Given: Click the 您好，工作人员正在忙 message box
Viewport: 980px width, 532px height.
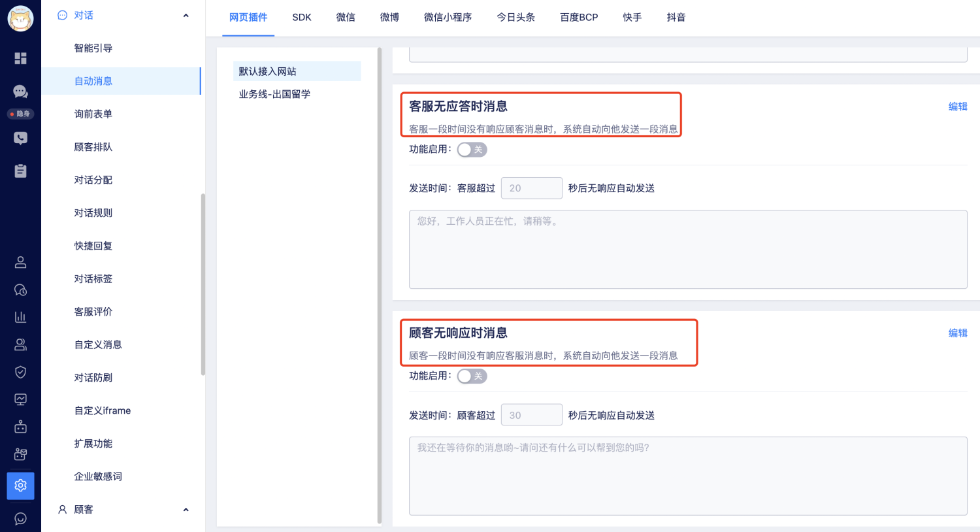Looking at the screenshot, I should 688,250.
